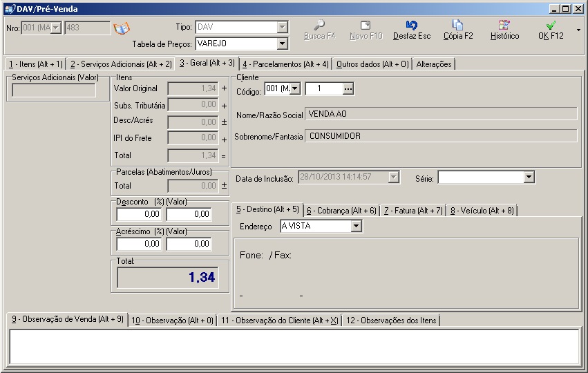This screenshot has width=588, height=373.
Task: Confirm with the OK F12 checkmark
Action: point(551,26)
